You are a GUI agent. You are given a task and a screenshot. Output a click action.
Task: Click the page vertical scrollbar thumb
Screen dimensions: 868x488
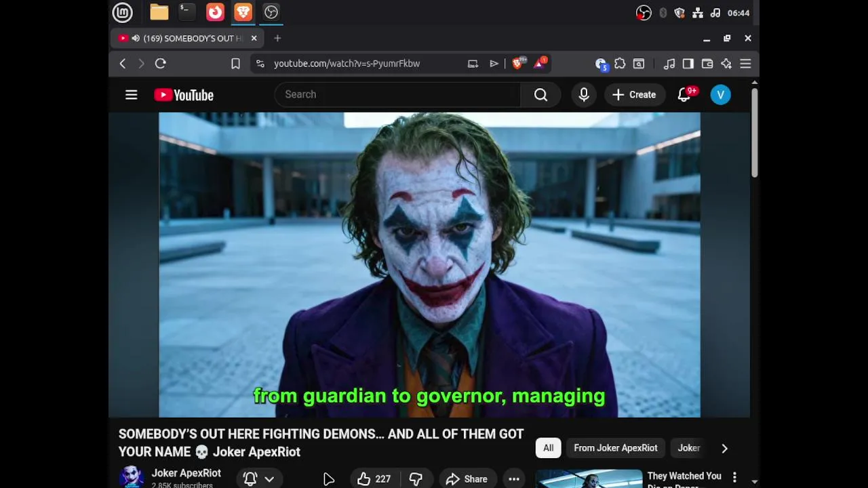(x=754, y=133)
